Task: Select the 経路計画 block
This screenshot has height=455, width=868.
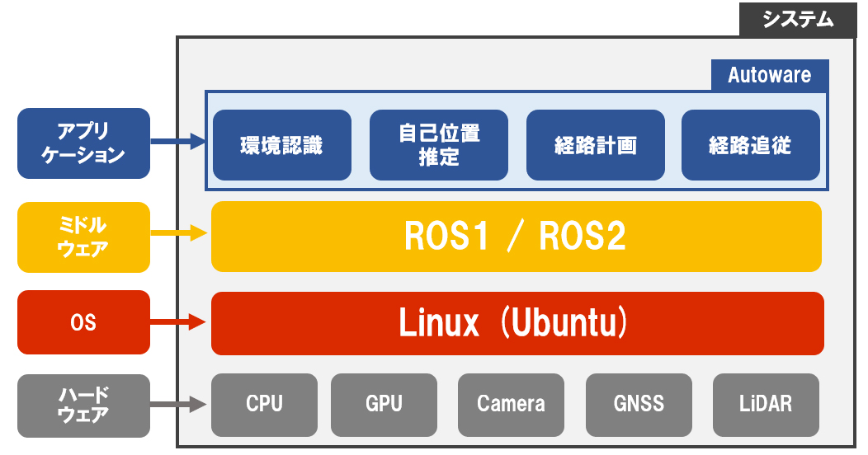Action: [x=595, y=145]
